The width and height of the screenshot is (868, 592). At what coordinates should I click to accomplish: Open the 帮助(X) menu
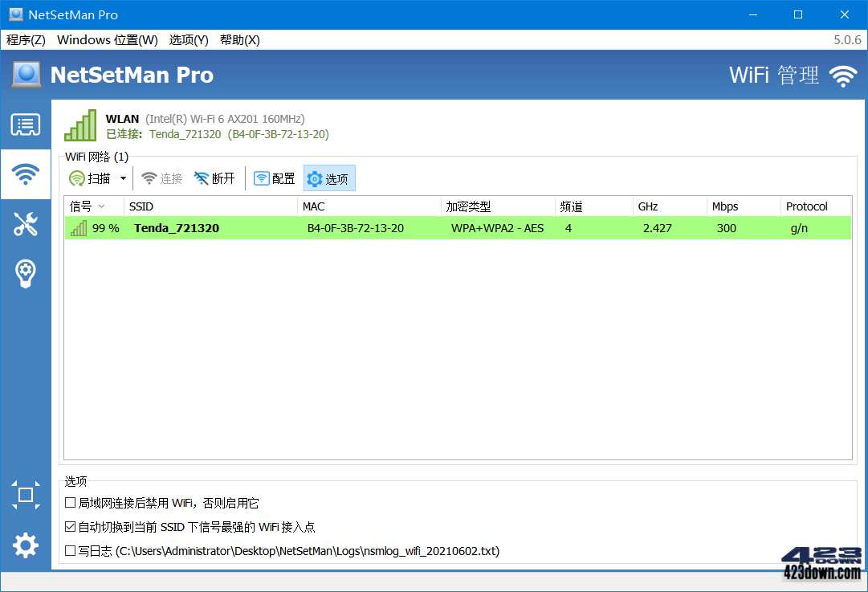pyautogui.click(x=238, y=39)
